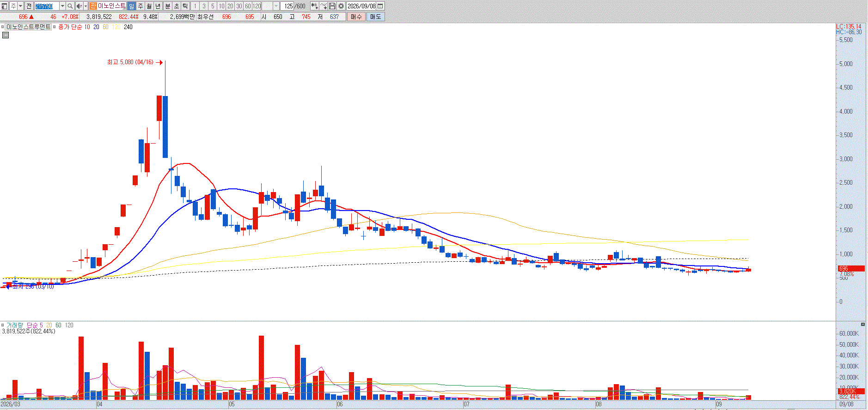Select weekly (주) chart period
The width and height of the screenshot is (868, 410).
click(141, 6)
